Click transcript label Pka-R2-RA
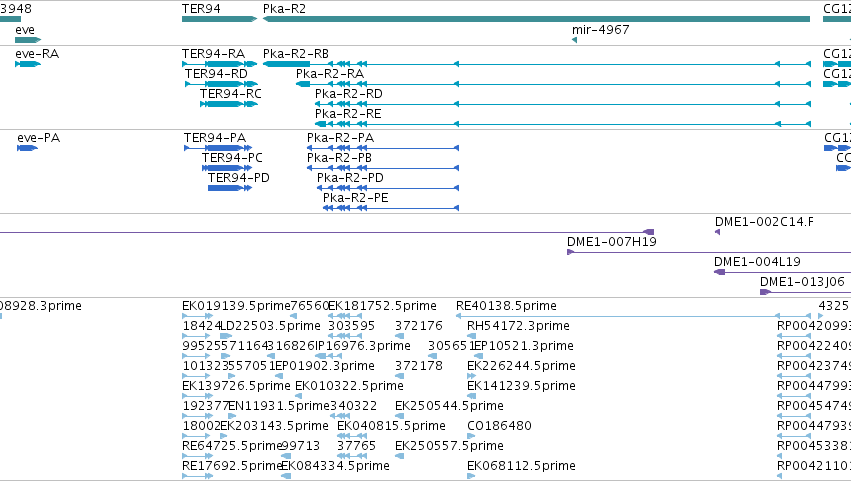Screen dimensions: 851x481 point(330,74)
